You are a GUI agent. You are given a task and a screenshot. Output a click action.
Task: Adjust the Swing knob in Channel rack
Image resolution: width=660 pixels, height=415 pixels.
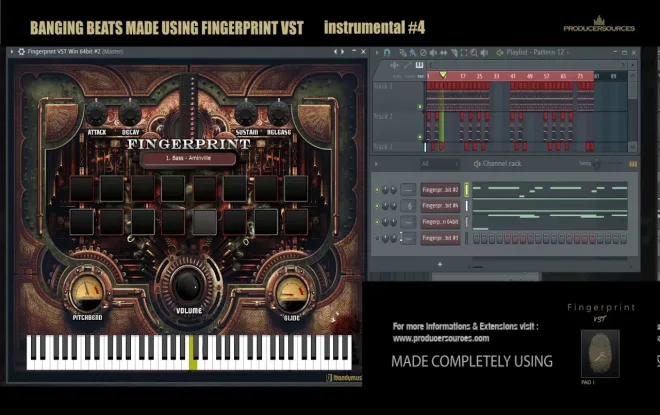tap(597, 164)
